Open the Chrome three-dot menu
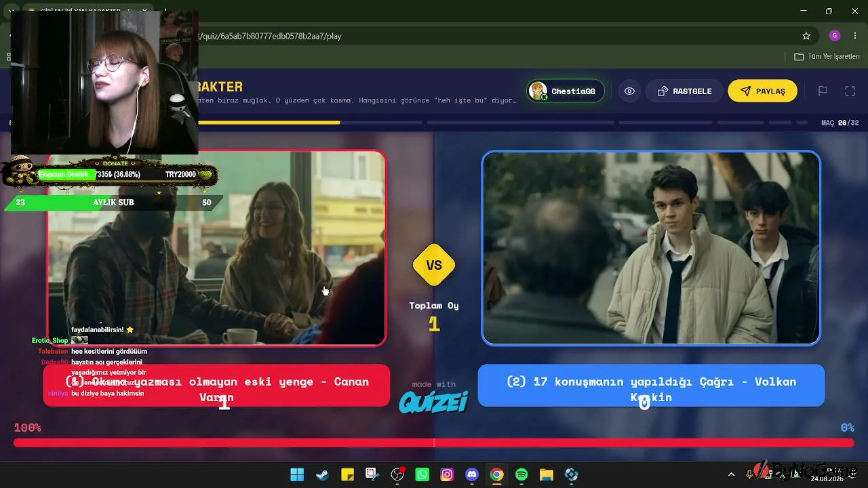This screenshot has width=868, height=488. click(x=855, y=36)
